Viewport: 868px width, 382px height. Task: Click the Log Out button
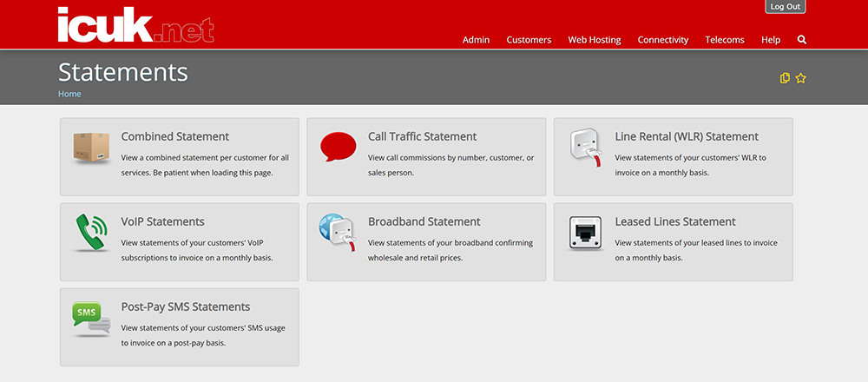(x=785, y=7)
